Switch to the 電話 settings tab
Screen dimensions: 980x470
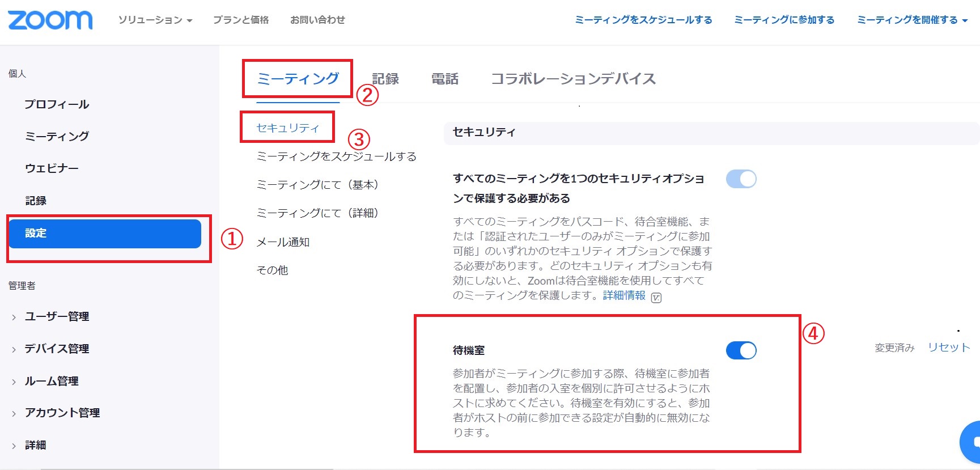(445, 79)
